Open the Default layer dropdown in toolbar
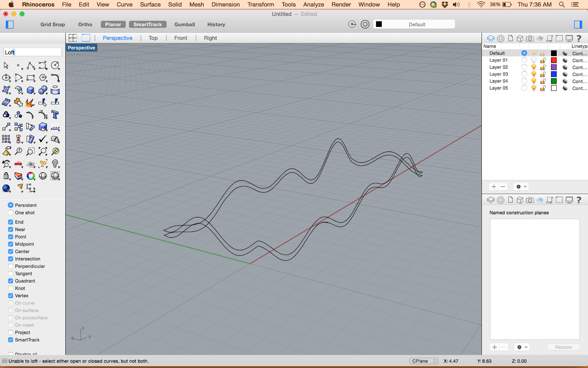Image resolution: width=588 pixels, height=368 pixels. pyautogui.click(x=414, y=24)
